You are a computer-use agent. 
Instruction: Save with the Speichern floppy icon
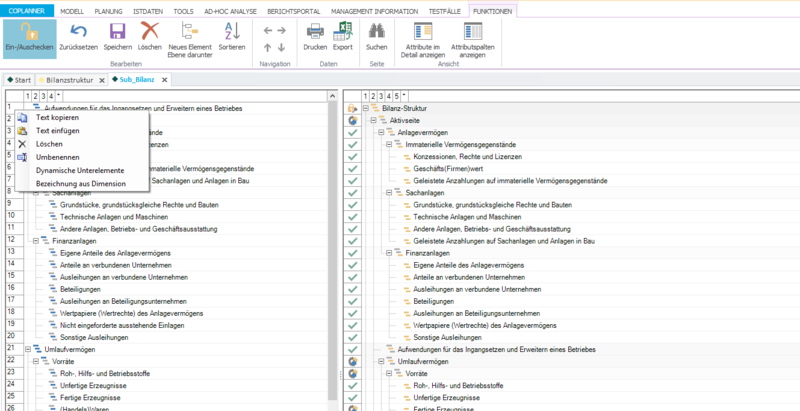tap(117, 32)
